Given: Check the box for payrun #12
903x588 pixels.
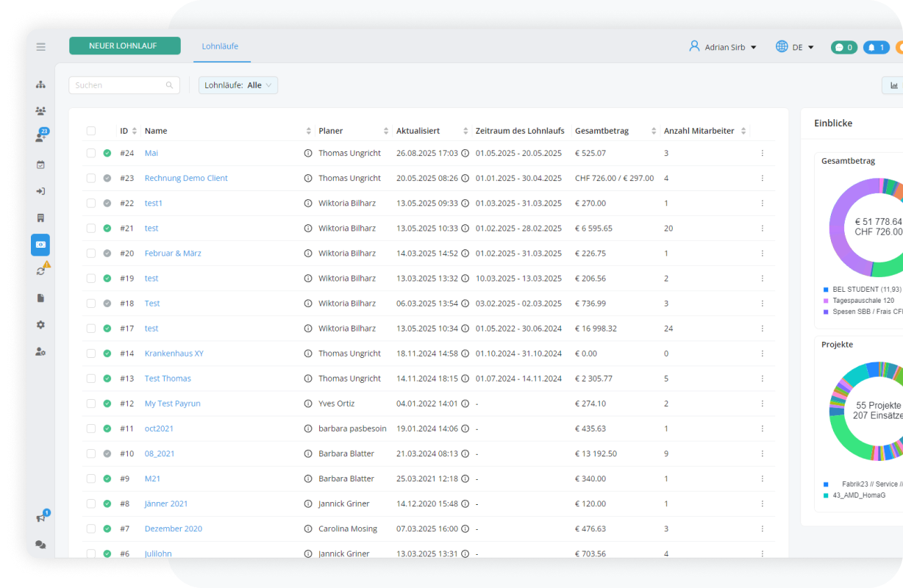Looking at the screenshot, I should point(91,404).
